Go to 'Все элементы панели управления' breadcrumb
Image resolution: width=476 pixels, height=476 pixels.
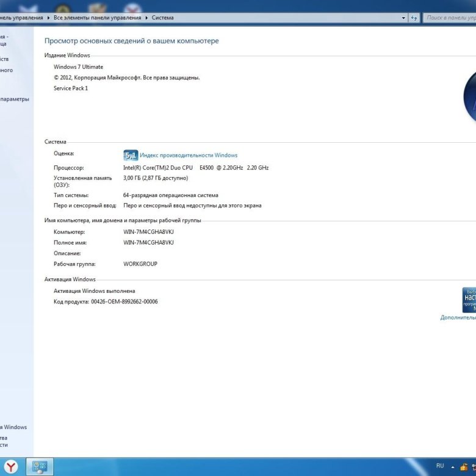tap(97, 18)
